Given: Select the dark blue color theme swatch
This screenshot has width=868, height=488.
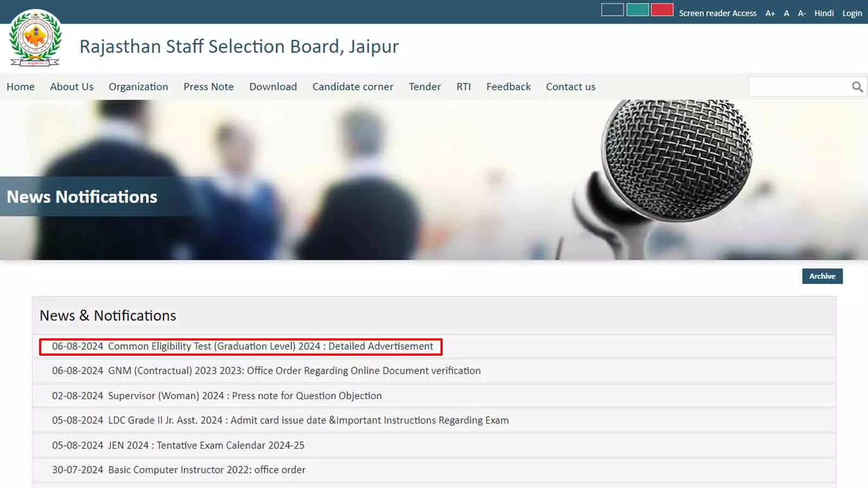Looking at the screenshot, I should coord(612,10).
